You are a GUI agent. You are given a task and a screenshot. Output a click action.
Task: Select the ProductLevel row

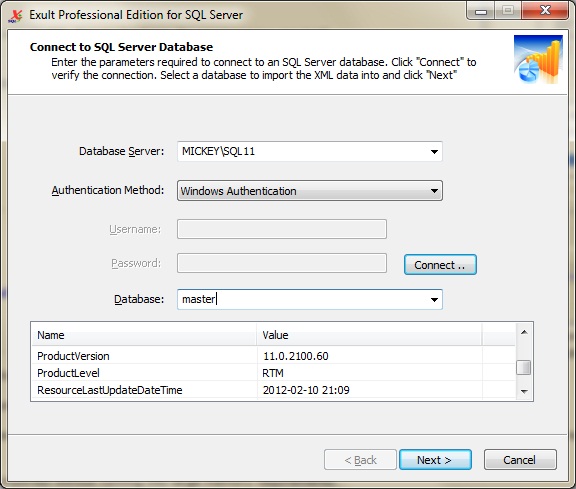274,373
